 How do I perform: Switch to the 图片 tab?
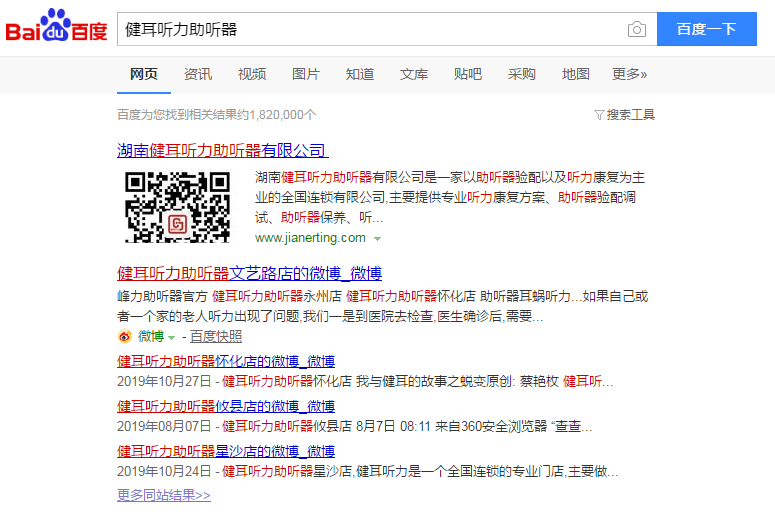click(306, 74)
